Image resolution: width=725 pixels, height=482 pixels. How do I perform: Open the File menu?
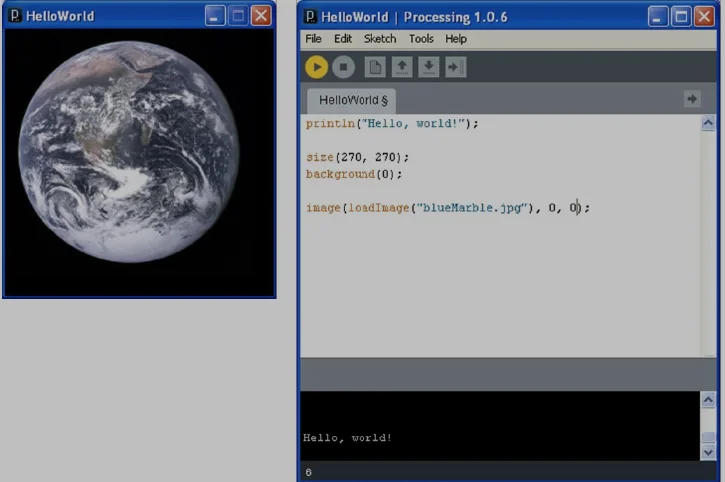coord(313,39)
